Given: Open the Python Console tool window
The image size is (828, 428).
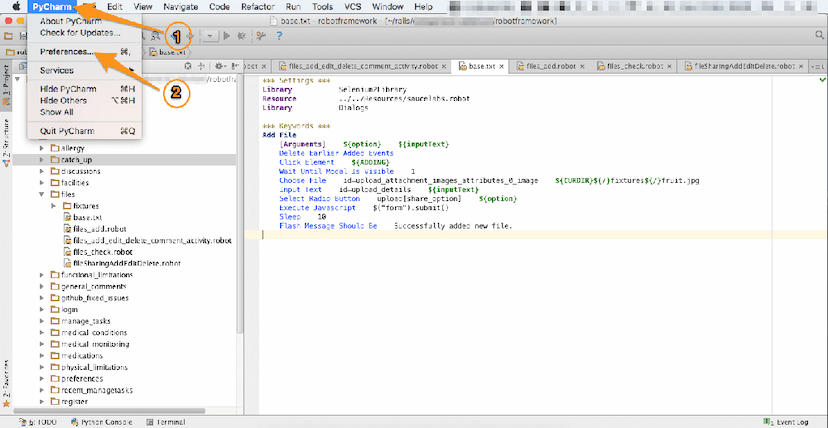Looking at the screenshot, I should point(102,423).
